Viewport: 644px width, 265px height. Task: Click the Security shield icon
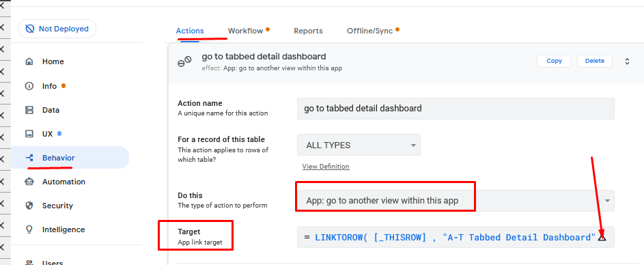[29, 206]
